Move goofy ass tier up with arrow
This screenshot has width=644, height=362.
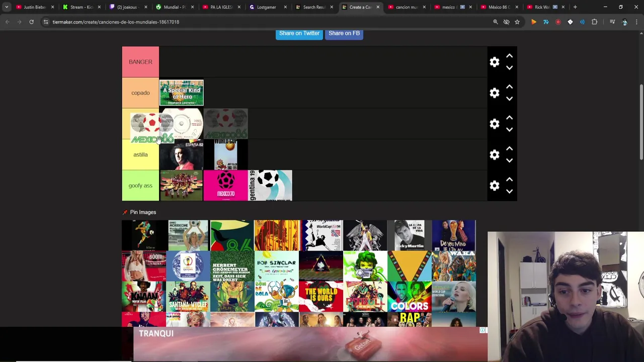coord(509,179)
